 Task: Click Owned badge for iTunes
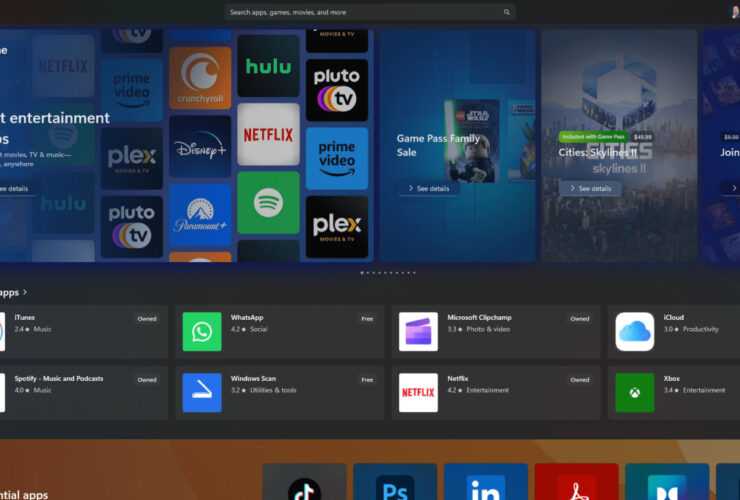pyautogui.click(x=147, y=319)
